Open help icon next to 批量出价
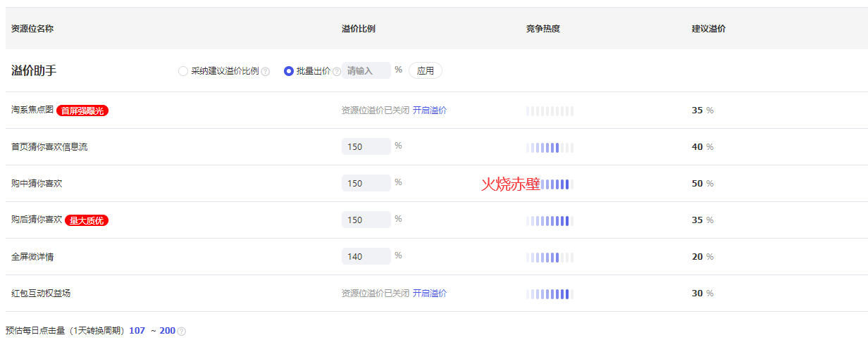Viewport: 868px width, 347px height. point(337,72)
